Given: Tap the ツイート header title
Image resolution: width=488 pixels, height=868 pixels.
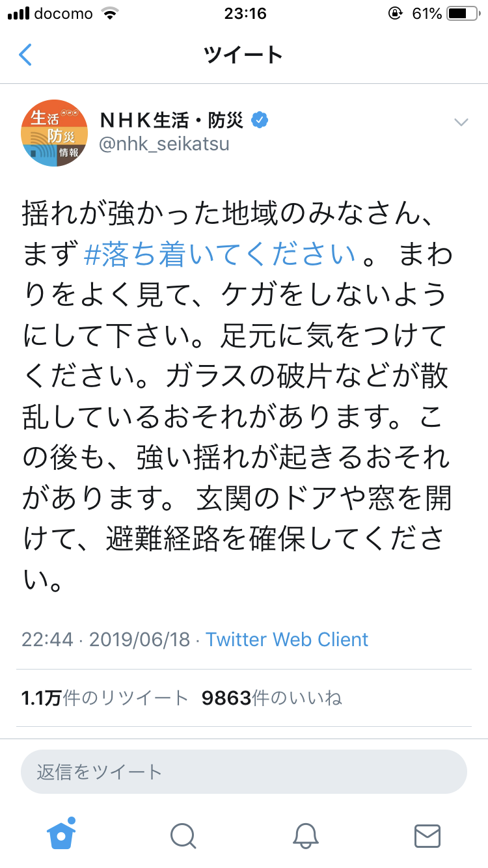Looking at the screenshot, I should [243, 55].
